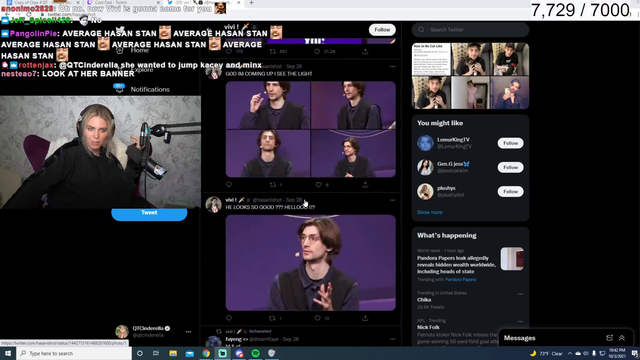640x360 pixels.
Task: Retweet the 'GOD IM COMING UP' tweet
Action: pyautogui.click(x=273, y=184)
